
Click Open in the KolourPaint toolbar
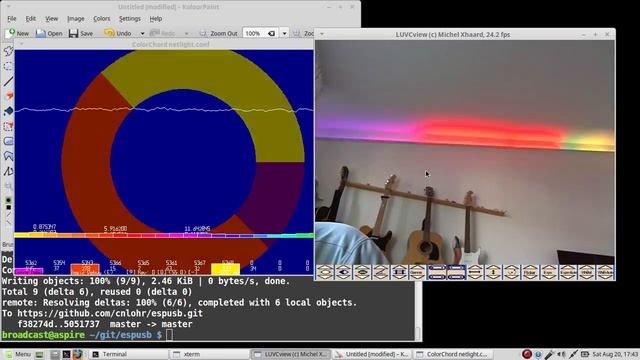[49, 33]
